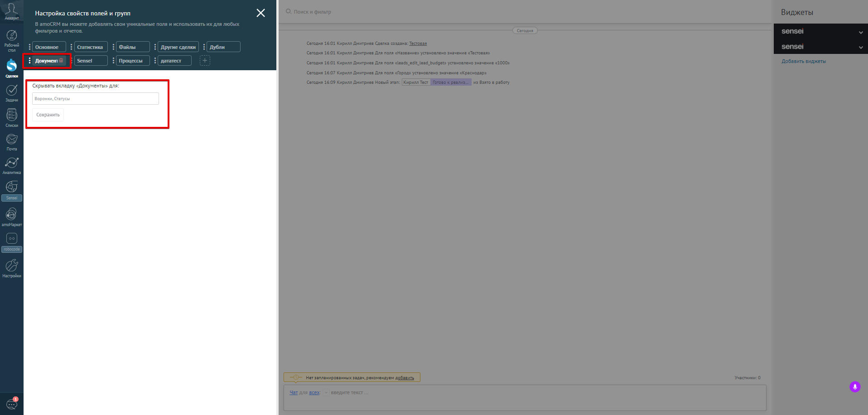Click the Воронки, Статусы input field

(x=96, y=98)
